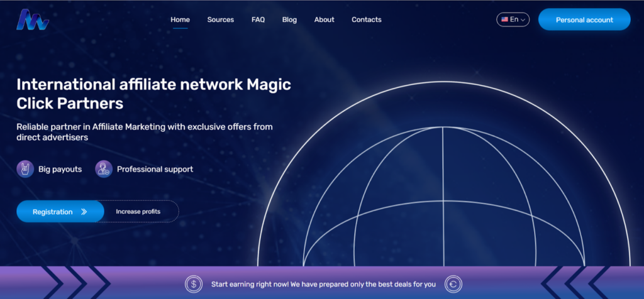The height and width of the screenshot is (299, 644).
Task: Go to the Home menu item
Action: (180, 19)
